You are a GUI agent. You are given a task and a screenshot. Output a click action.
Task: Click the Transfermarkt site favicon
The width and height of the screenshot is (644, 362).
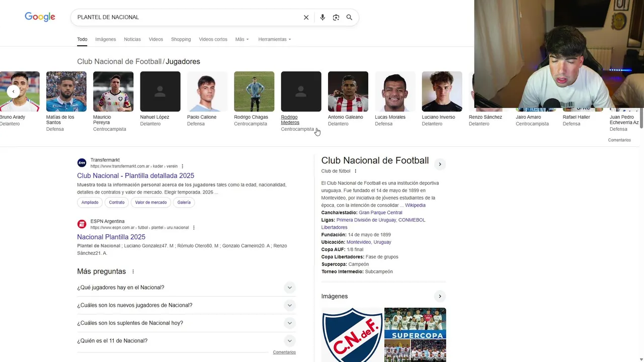[82, 163]
